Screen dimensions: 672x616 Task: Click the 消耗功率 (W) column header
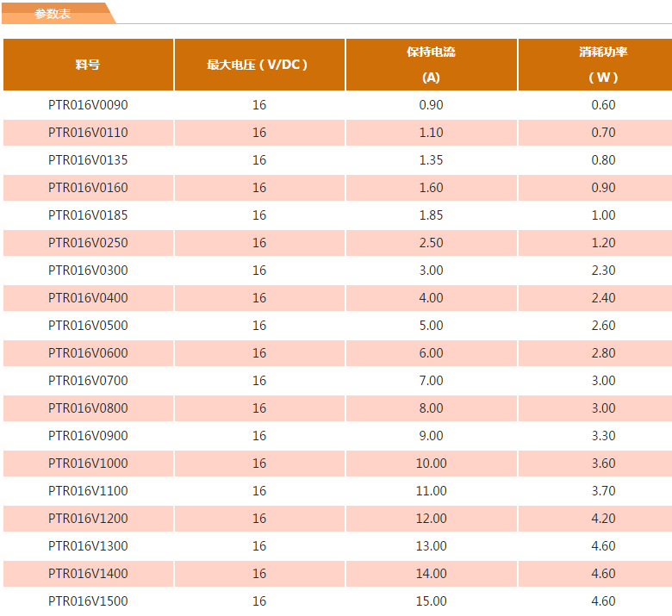pos(603,65)
